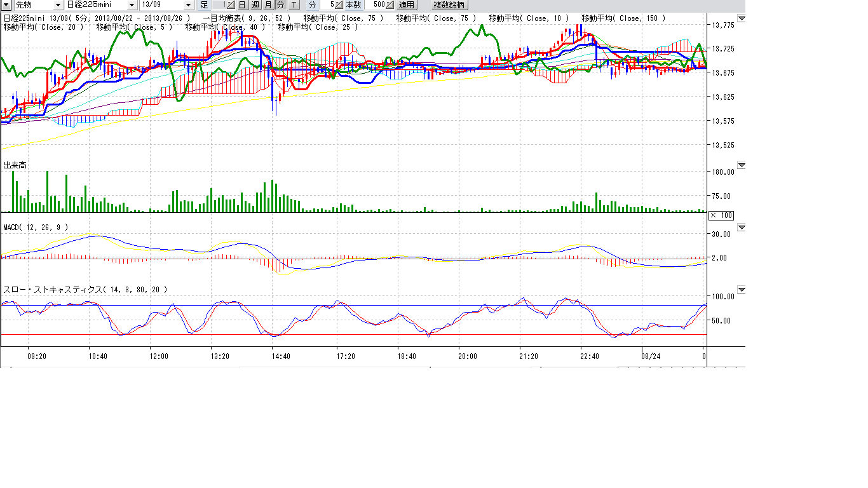The height and width of the screenshot is (488, 868).
Task: Click the 足 bar count spinner
Action: (x=231, y=4)
